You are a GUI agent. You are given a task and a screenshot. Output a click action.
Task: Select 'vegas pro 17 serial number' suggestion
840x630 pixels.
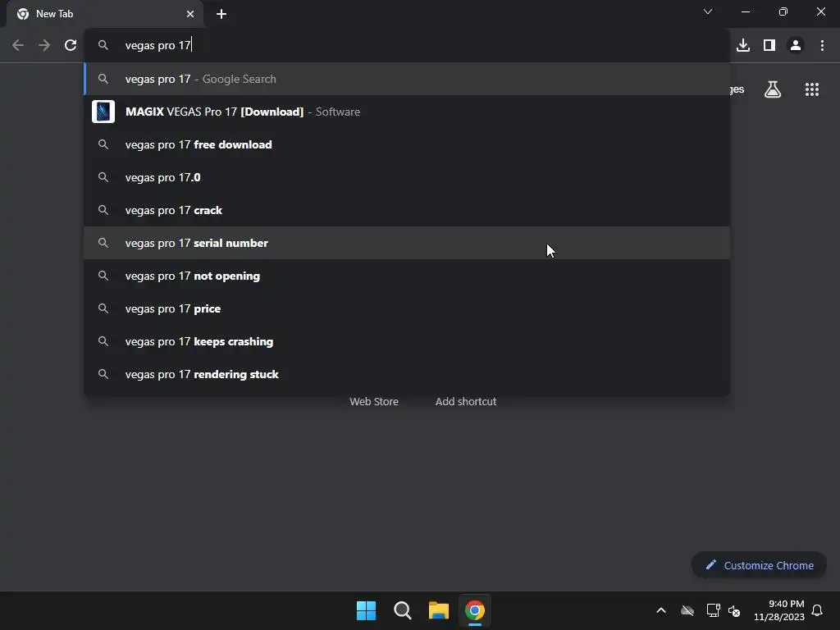pos(407,243)
